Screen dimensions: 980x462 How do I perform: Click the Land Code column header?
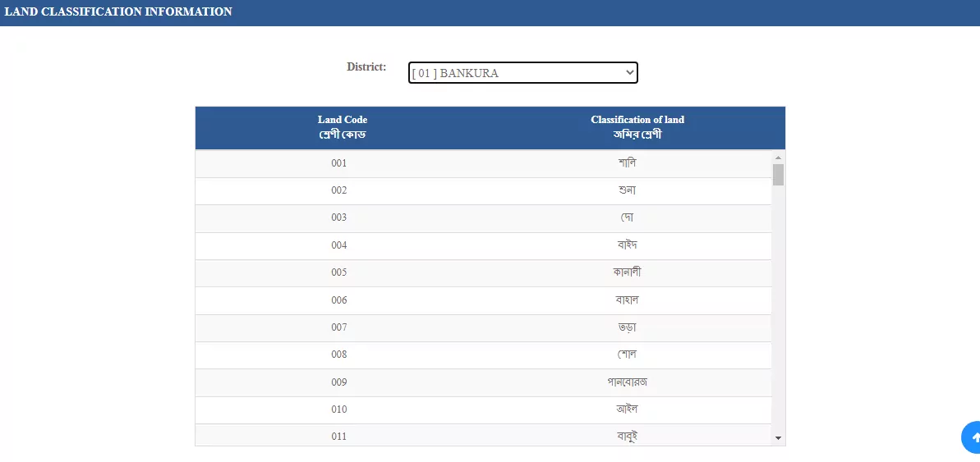coord(343,127)
